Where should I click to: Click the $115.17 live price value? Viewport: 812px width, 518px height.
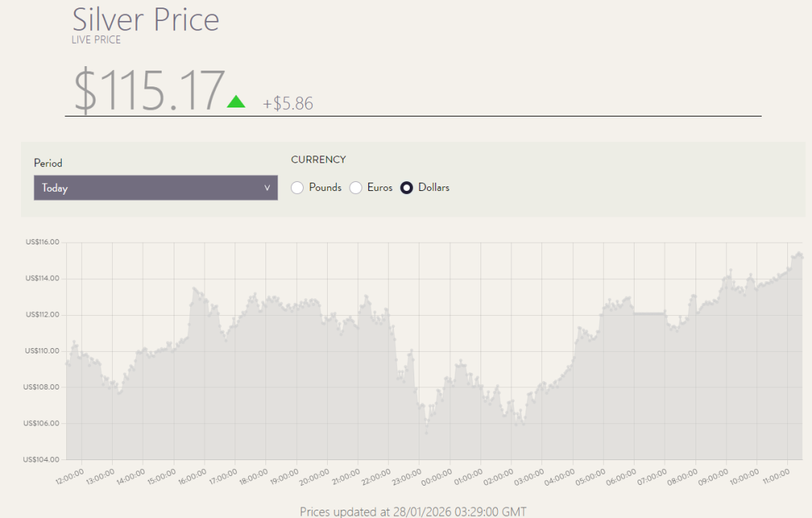click(149, 92)
